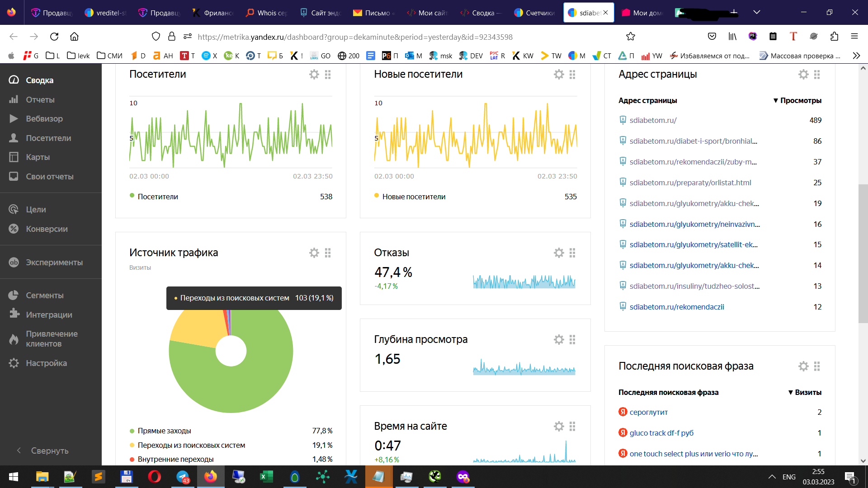The image size is (868, 488).
Task: Open settings gear of Адрес страницы widget
Action: click(x=803, y=74)
